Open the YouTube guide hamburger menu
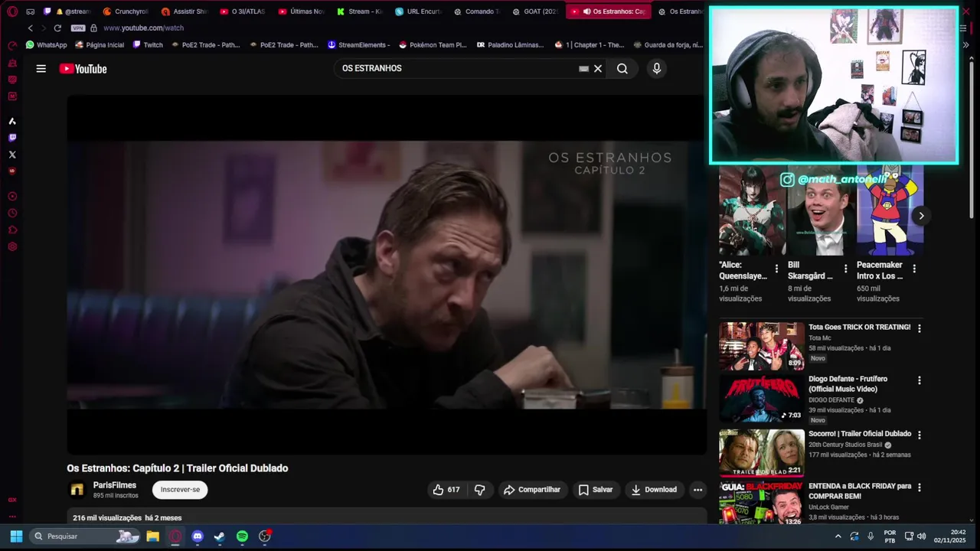The height and width of the screenshot is (551, 980). pyautogui.click(x=41, y=69)
